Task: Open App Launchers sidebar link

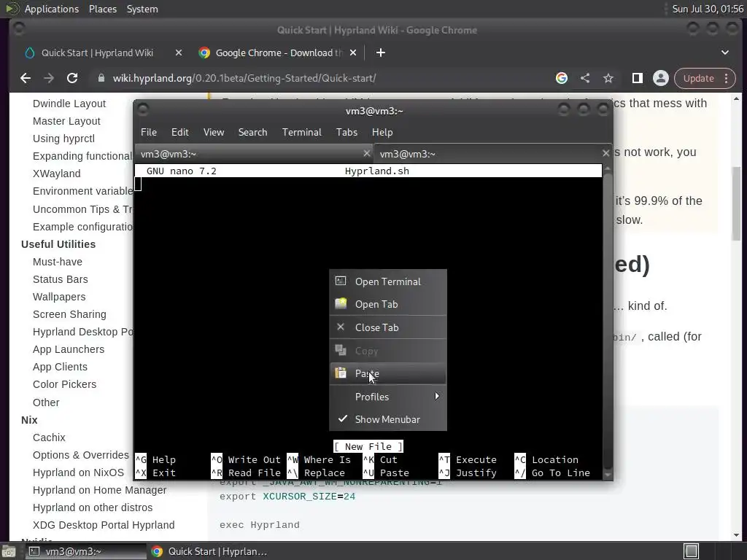Action: tap(68, 349)
